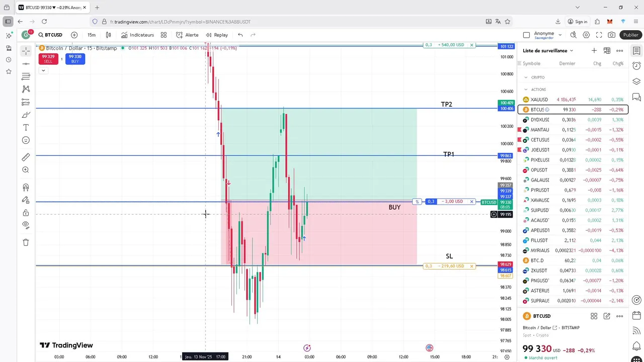Activate the zoom in tool
The width and height of the screenshot is (644, 362).
[x=26, y=170]
